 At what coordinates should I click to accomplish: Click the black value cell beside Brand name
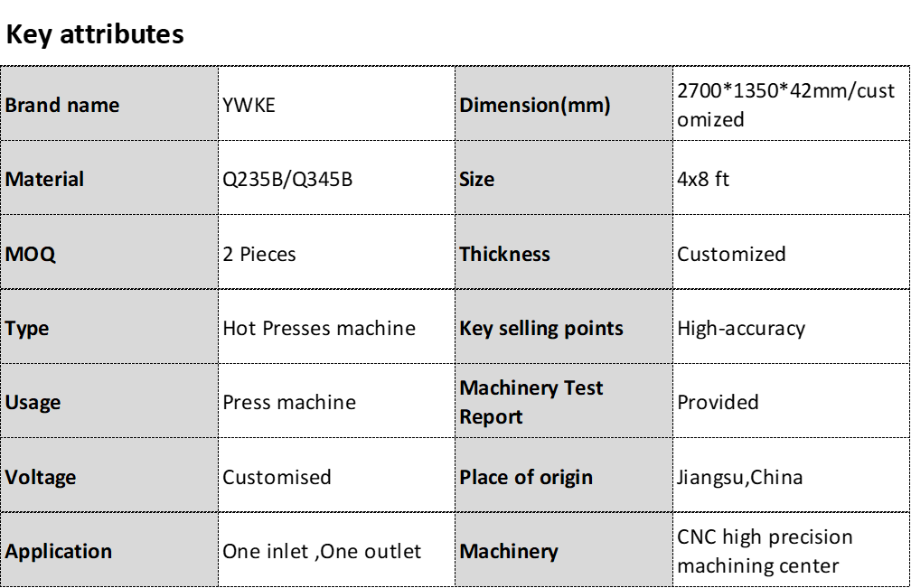336,104
